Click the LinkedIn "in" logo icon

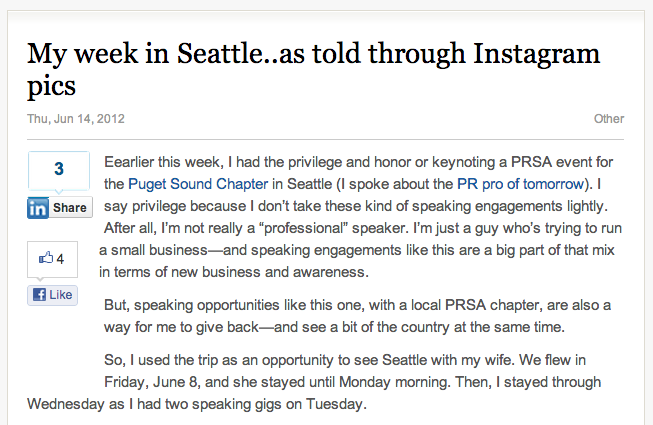coord(38,208)
